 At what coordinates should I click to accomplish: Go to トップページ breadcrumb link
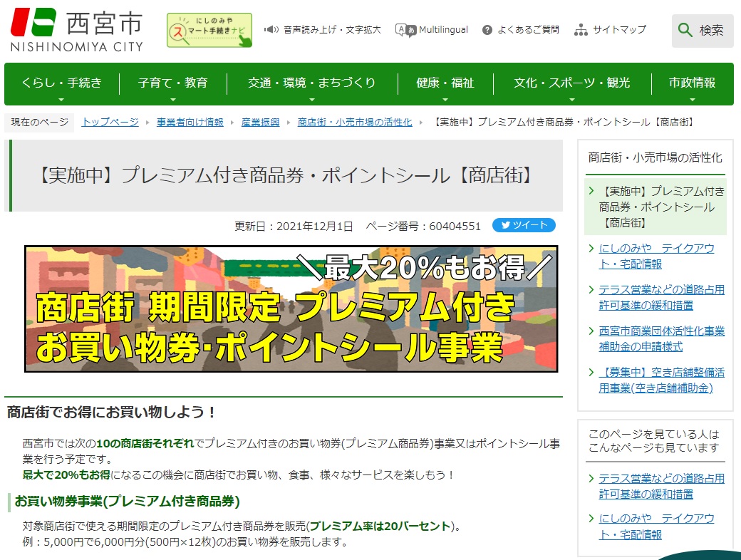110,123
